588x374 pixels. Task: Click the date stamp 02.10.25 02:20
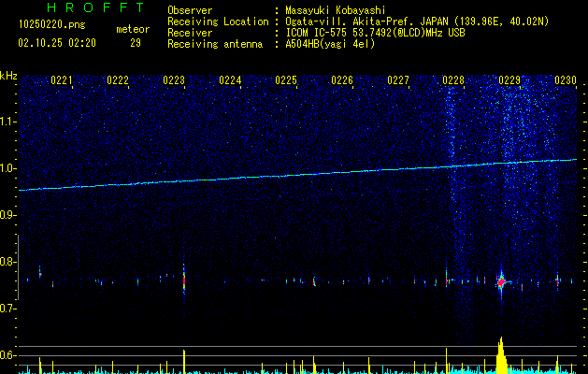[57, 43]
